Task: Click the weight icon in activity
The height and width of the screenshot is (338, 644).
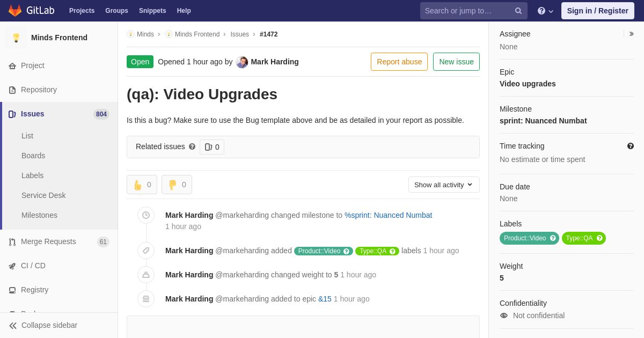Action: pos(146,275)
